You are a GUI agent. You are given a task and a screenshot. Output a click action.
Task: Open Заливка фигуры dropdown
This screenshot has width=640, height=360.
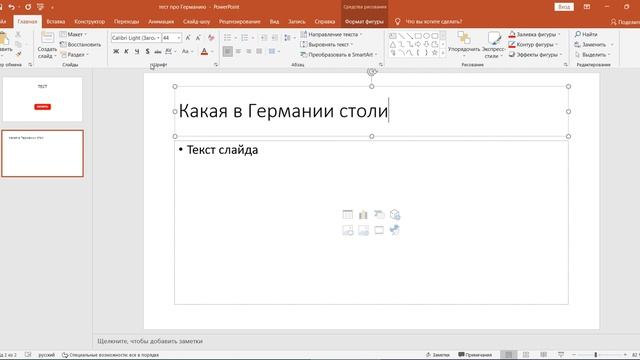pyautogui.click(x=535, y=34)
